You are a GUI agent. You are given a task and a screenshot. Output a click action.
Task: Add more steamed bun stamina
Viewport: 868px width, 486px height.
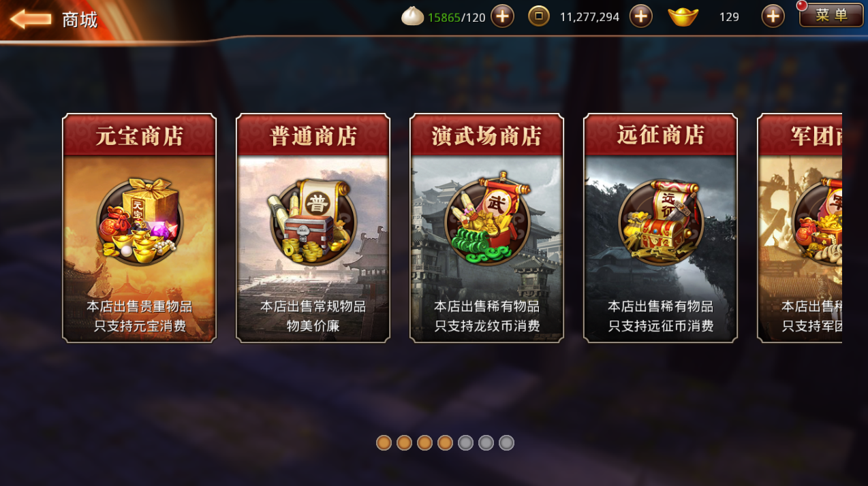click(502, 16)
